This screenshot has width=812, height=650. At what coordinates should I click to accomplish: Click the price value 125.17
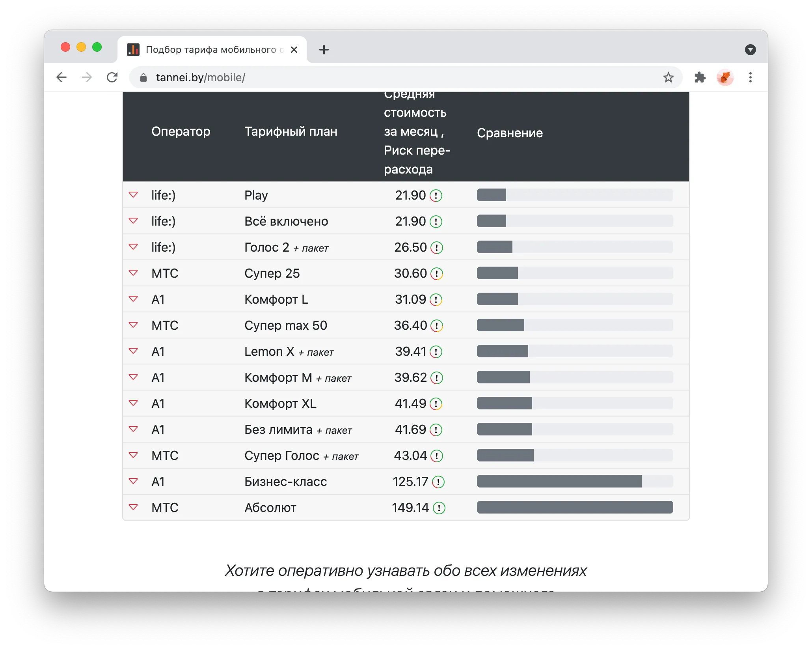410,482
